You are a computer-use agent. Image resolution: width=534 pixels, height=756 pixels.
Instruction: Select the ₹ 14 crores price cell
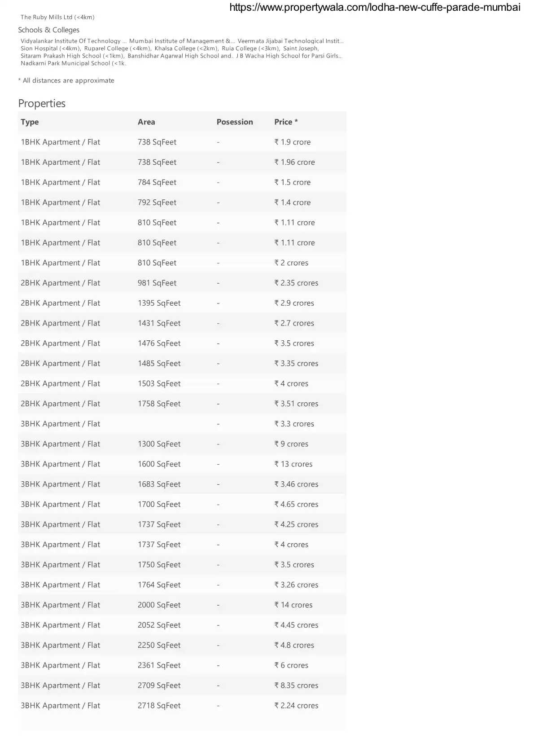293,605
